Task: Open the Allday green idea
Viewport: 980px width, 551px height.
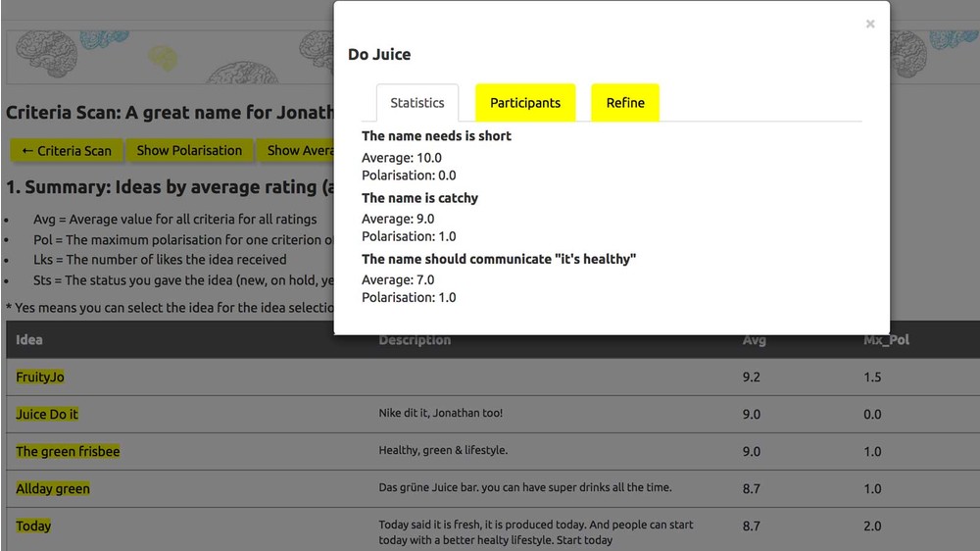Action: click(53, 489)
